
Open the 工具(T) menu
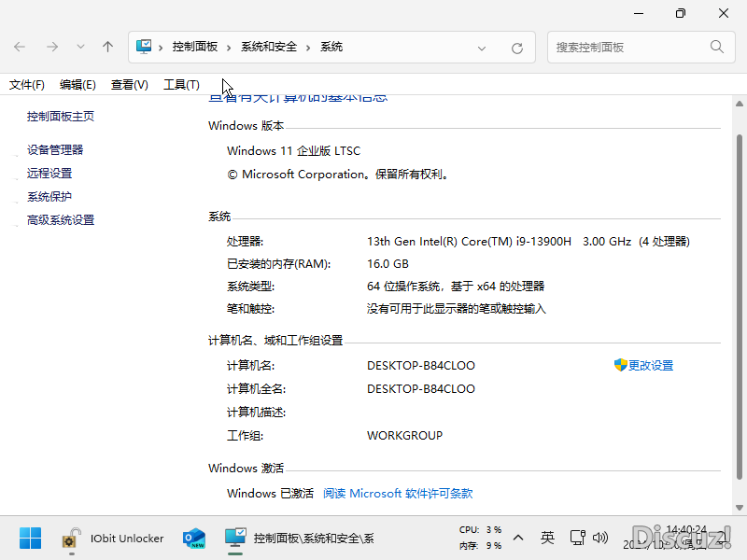181,85
